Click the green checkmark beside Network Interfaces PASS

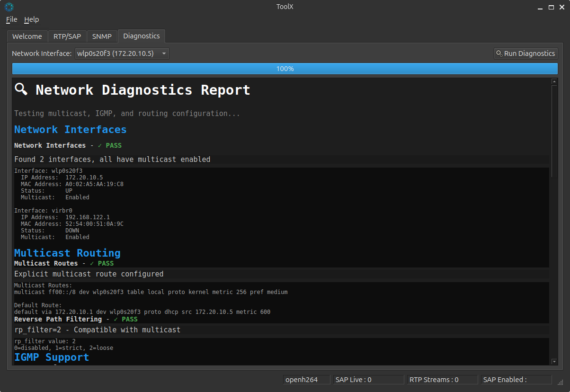click(99, 145)
